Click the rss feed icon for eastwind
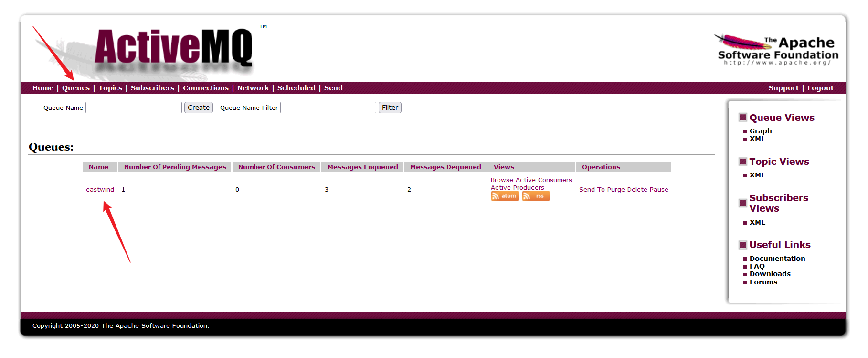The height and width of the screenshot is (358, 868). tap(536, 196)
